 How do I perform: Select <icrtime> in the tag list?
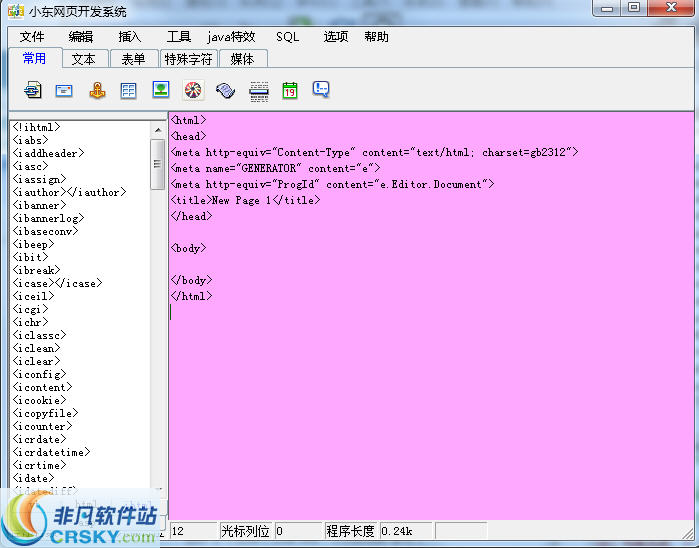pos(39,465)
